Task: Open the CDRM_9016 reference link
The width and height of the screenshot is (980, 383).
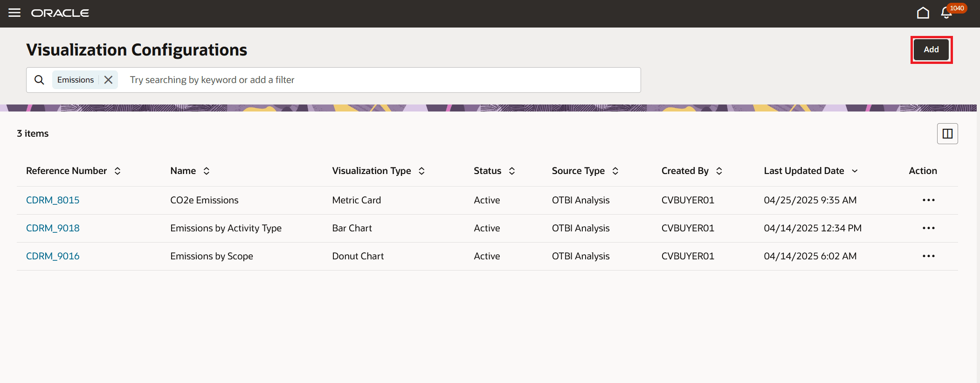Action: coord(53,256)
